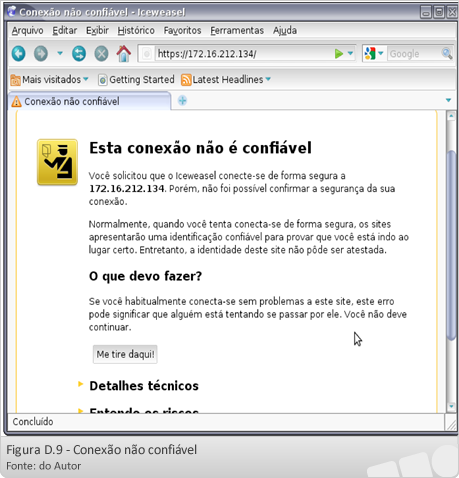Image resolution: width=459 pixels, height=478 pixels.
Task: Click the forward navigation arrow
Action: click(41, 53)
